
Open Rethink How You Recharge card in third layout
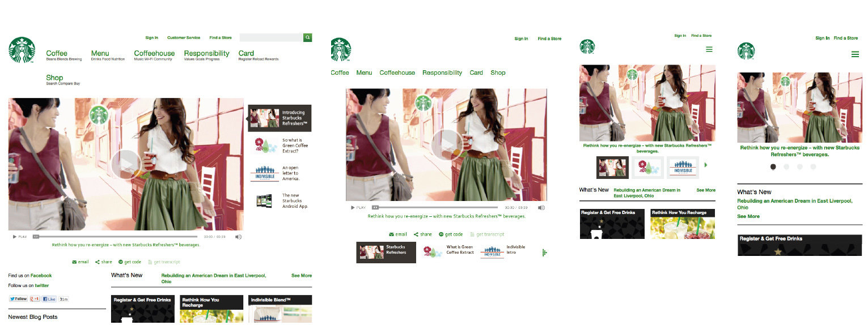tap(683, 224)
